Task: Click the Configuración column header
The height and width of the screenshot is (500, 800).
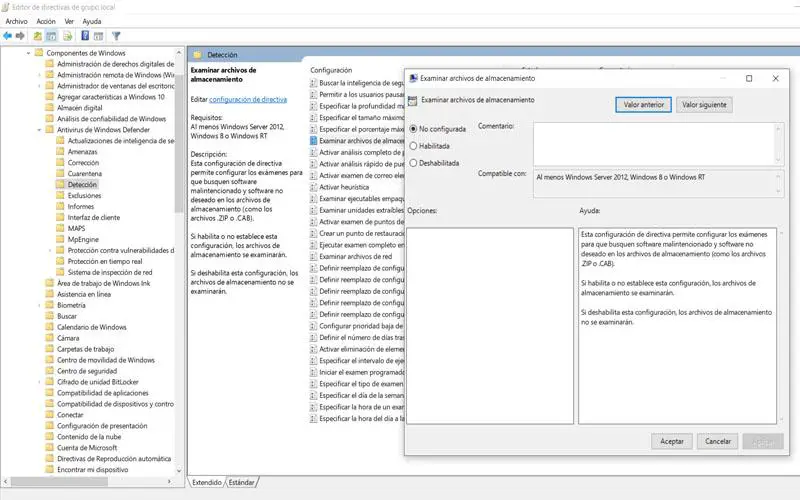Action: (x=331, y=70)
